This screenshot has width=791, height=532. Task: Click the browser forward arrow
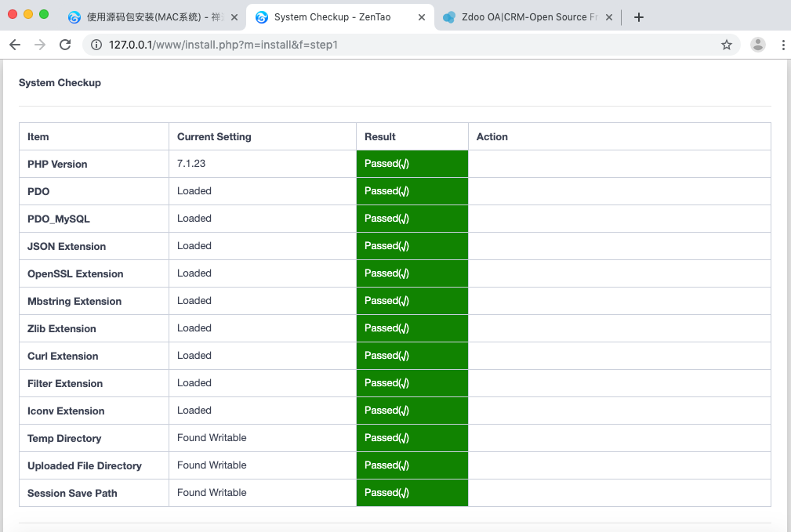pos(39,45)
